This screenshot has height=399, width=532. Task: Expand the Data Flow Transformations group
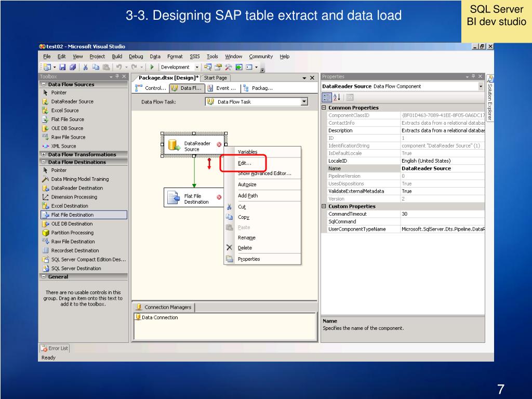click(44, 154)
